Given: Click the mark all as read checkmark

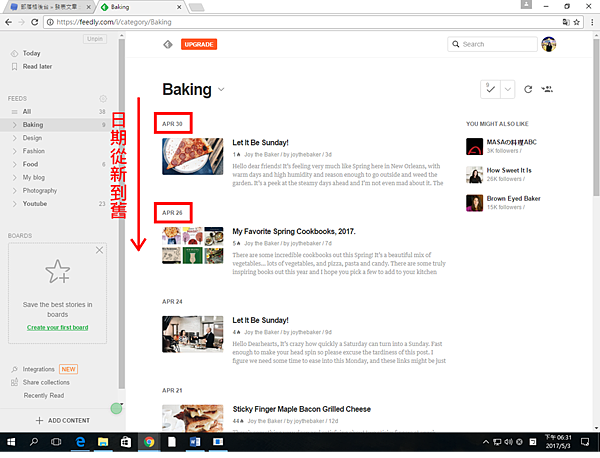Looking at the screenshot, I should point(490,90).
